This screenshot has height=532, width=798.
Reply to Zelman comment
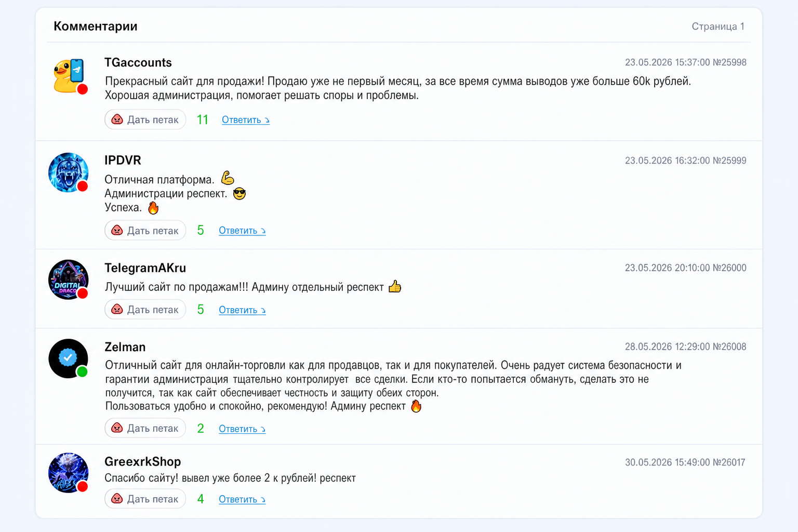click(242, 429)
